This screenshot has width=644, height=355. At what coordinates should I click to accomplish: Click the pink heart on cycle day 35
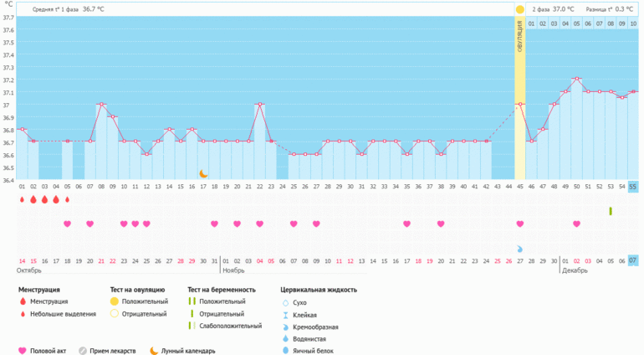(x=406, y=224)
